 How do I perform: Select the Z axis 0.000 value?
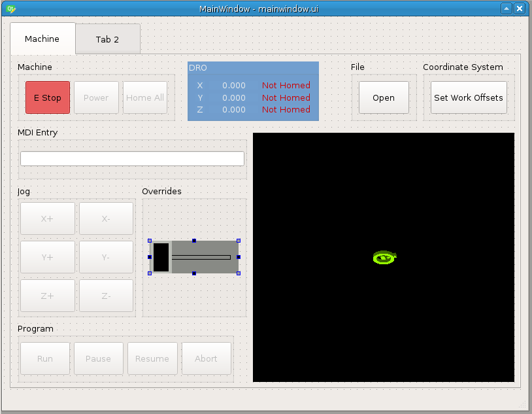click(x=234, y=109)
